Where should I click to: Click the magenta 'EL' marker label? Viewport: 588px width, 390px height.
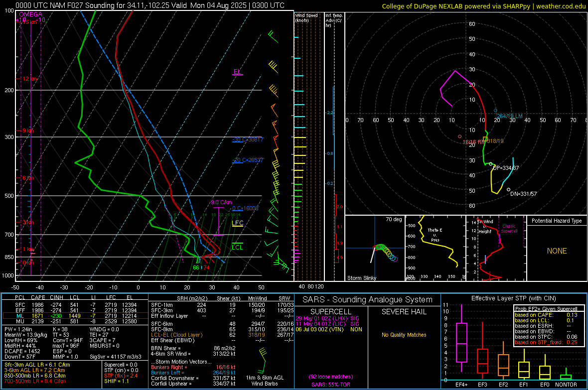click(x=237, y=71)
